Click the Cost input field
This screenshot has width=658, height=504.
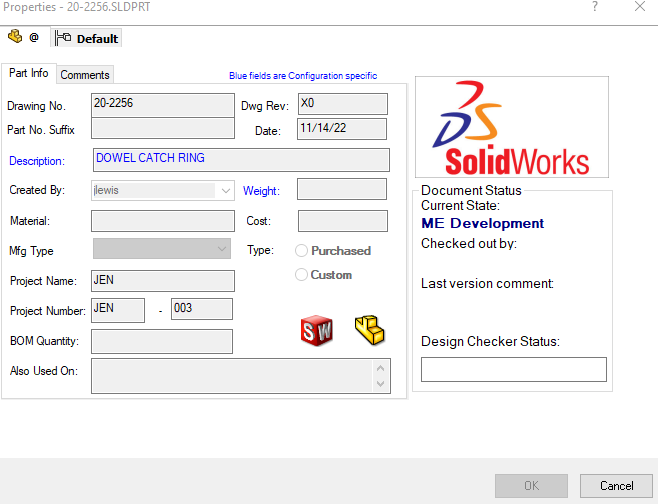(x=343, y=221)
